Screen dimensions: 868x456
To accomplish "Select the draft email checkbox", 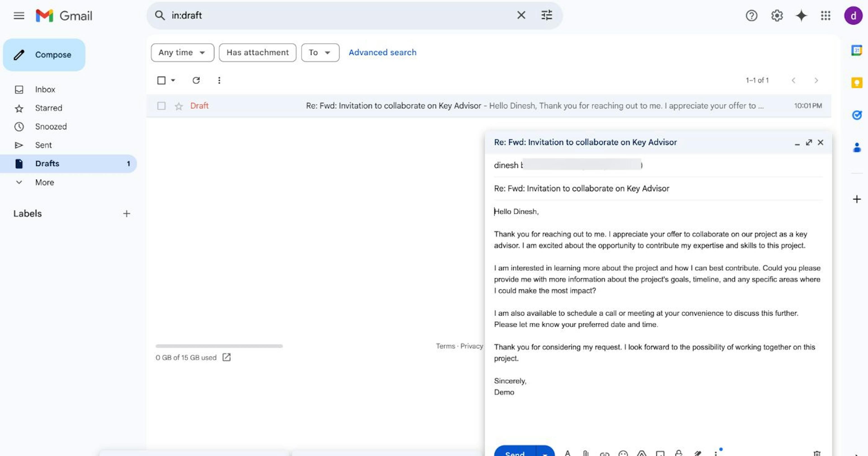I will pyautogui.click(x=161, y=106).
